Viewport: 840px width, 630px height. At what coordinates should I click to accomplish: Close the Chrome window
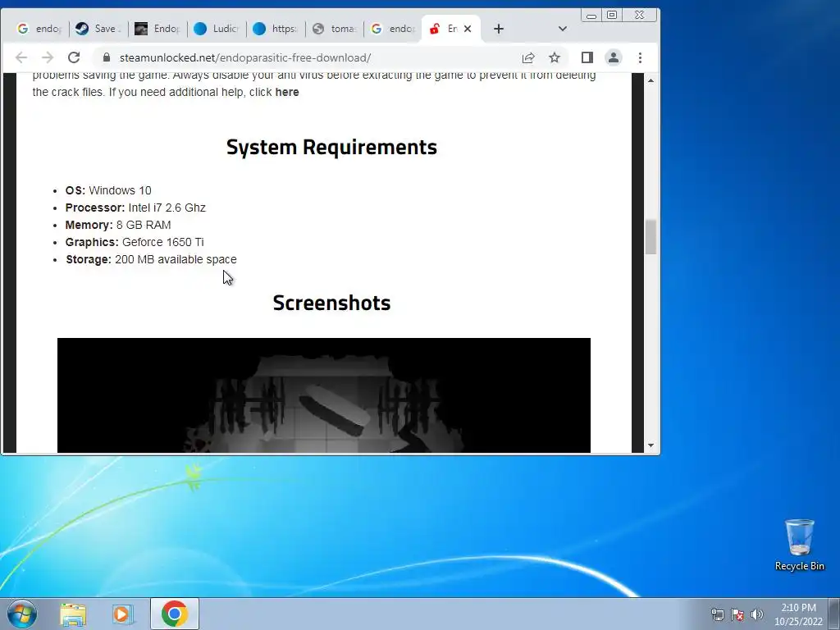639,15
